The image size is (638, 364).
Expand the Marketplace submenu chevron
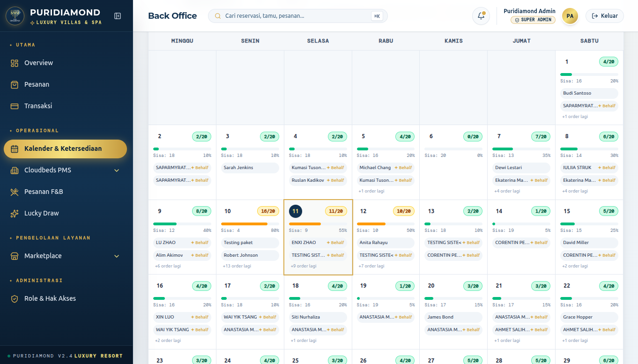[x=117, y=256]
